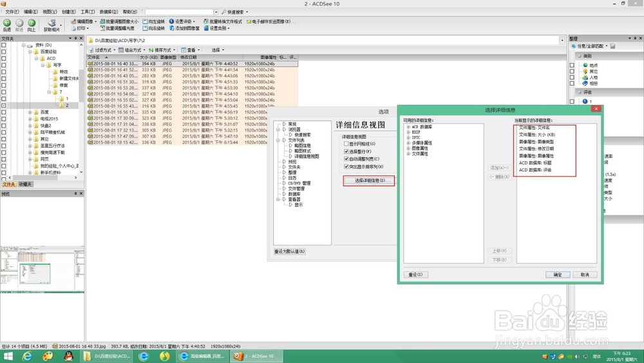Click the 重设为默认值(R) button
The image size is (644, 363).
pyautogui.click(x=290, y=251)
